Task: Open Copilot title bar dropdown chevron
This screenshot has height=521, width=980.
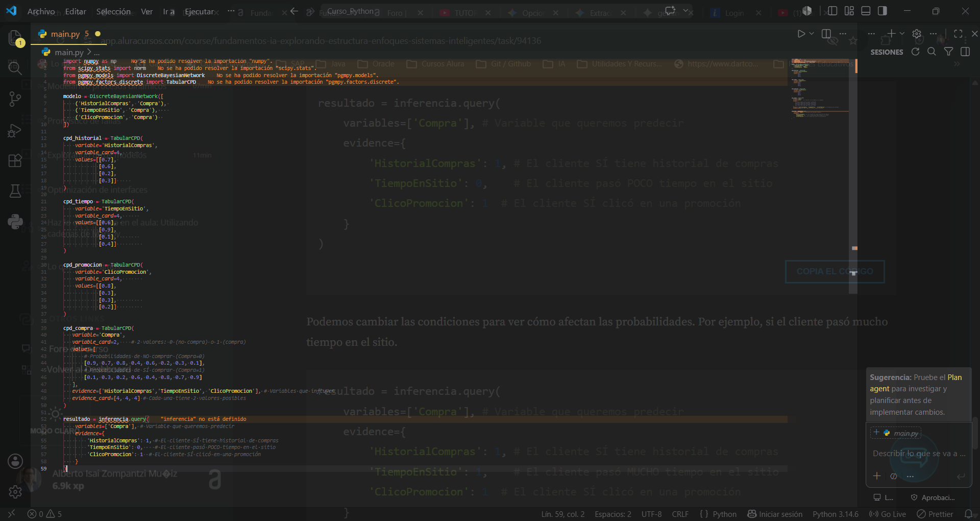Action: tap(685, 10)
